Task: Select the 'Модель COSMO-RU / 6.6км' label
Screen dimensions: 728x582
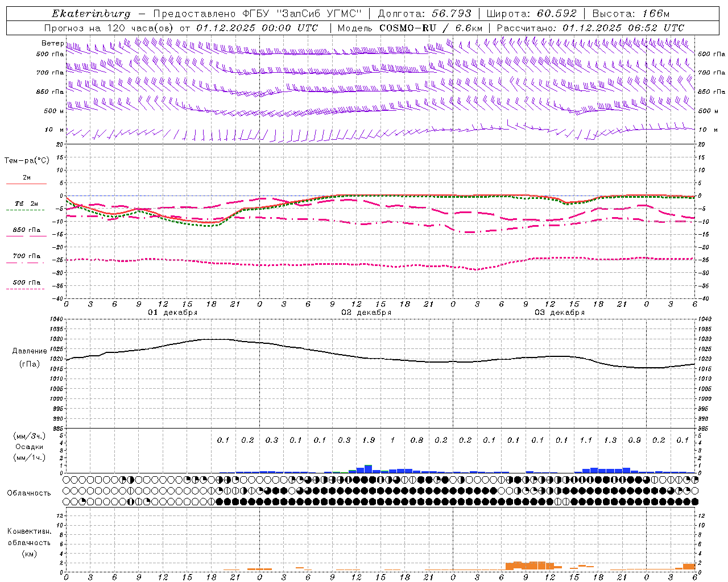Action: pyautogui.click(x=410, y=28)
